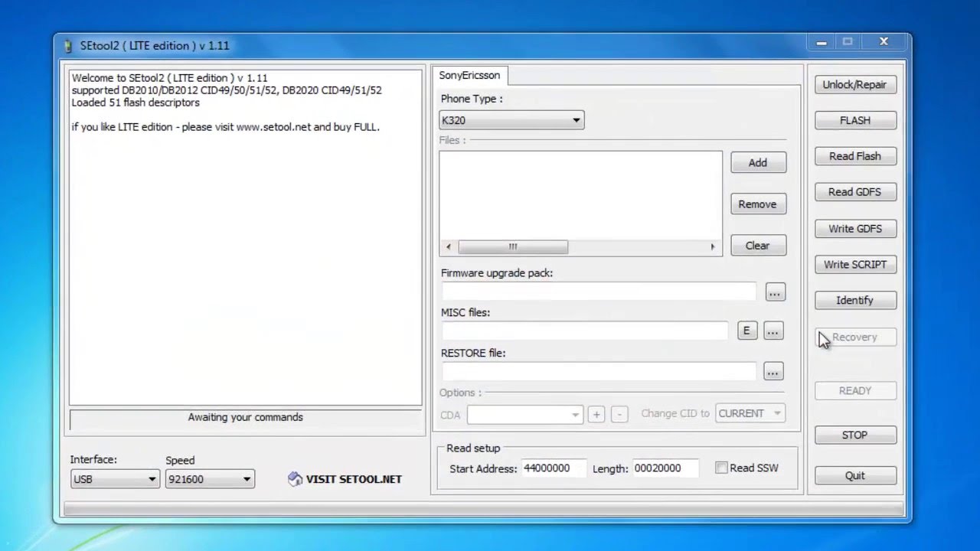The height and width of the screenshot is (551, 980).
Task: Open the Change CID to CURRENT dropdown
Action: 750,413
